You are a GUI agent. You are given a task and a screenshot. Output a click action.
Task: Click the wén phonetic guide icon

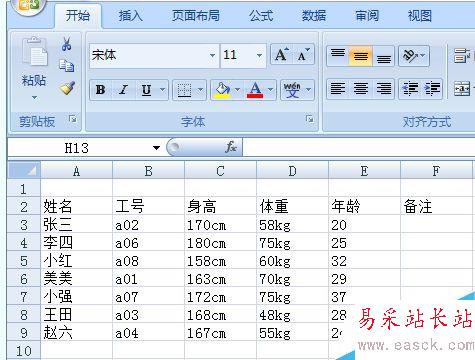pyautogui.click(x=292, y=90)
